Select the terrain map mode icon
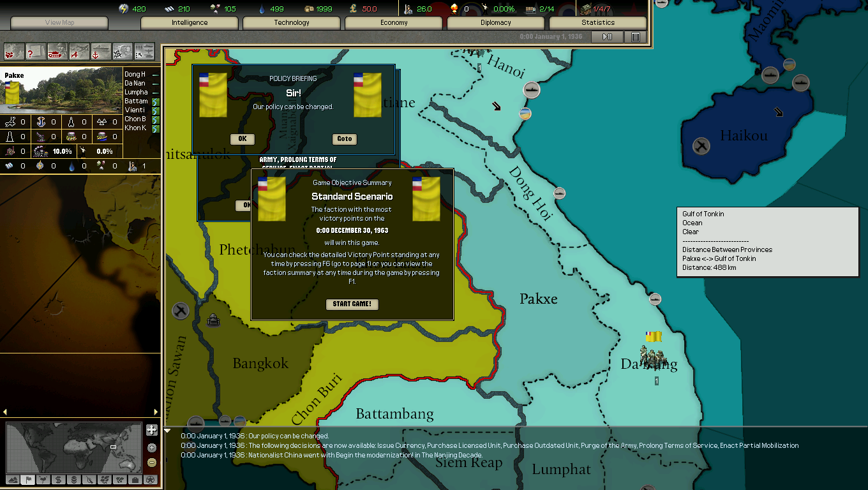868x490 pixels. point(12,480)
